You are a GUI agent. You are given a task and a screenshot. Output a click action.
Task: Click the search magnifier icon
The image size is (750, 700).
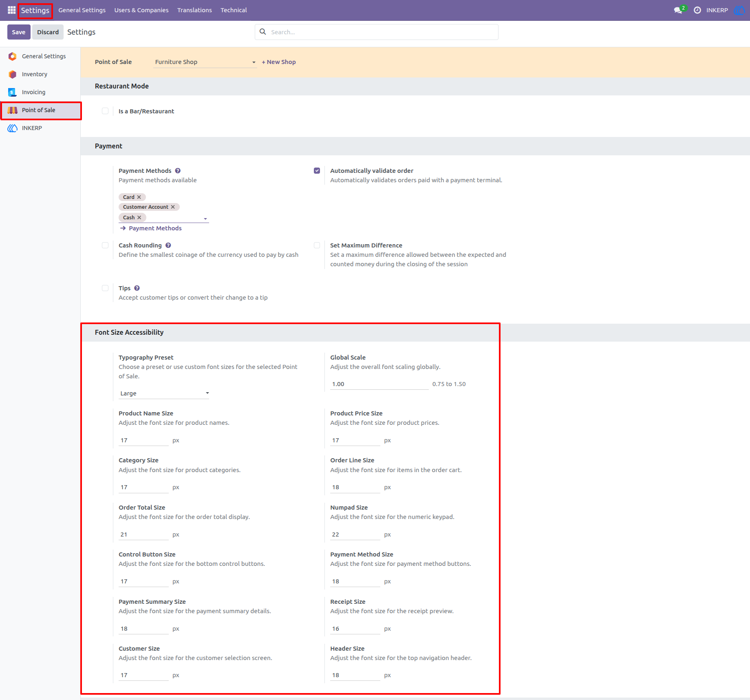point(263,32)
